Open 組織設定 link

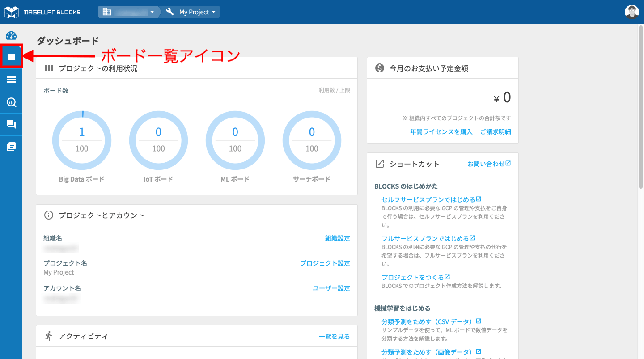(x=338, y=238)
